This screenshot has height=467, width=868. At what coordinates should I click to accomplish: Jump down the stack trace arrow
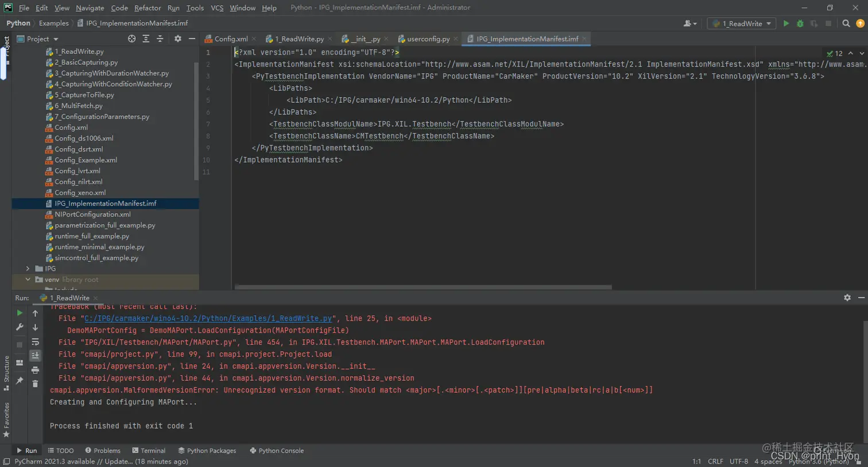35,327
